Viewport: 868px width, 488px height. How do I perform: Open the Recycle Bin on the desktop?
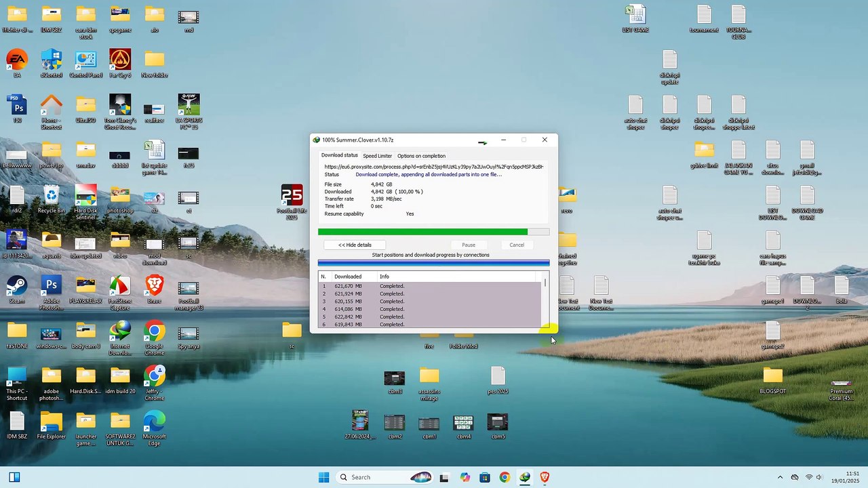52,199
